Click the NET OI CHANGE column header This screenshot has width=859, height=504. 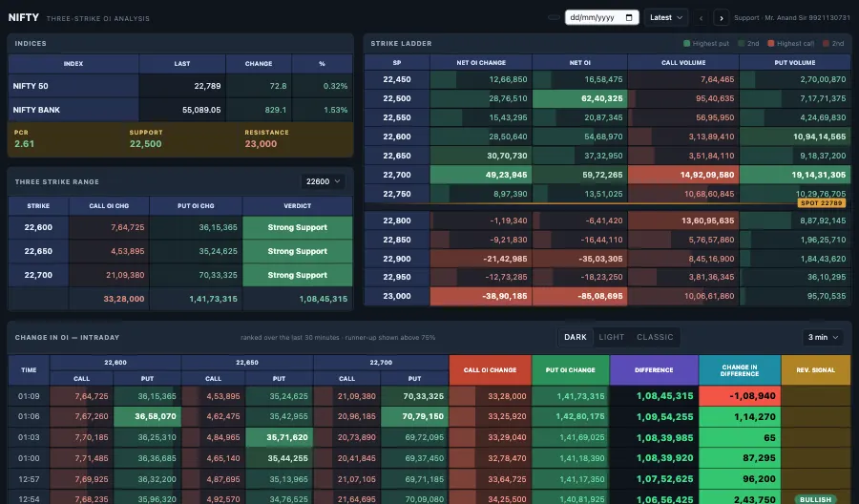(x=481, y=62)
